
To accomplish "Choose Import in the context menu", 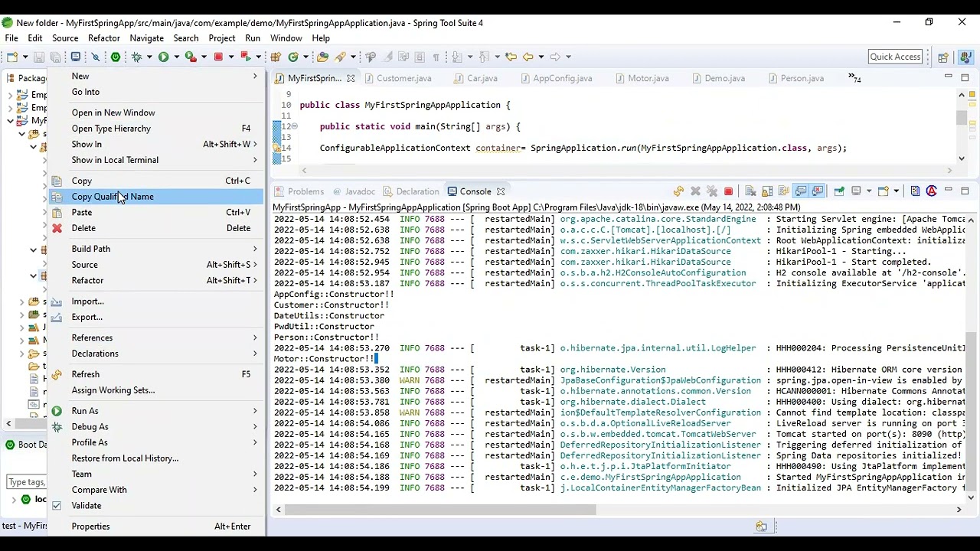I will 156,302.
